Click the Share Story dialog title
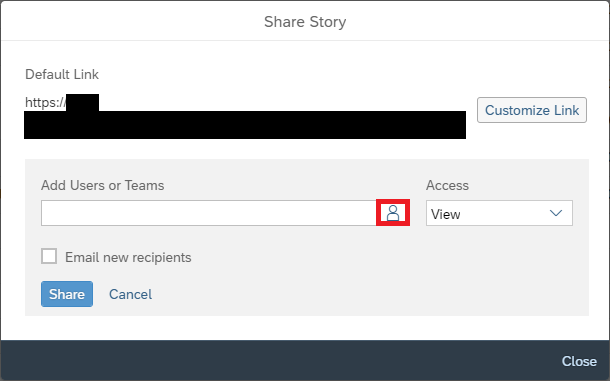Image resolution: width=610 pixels, height=381 pixels. point(305,22)
